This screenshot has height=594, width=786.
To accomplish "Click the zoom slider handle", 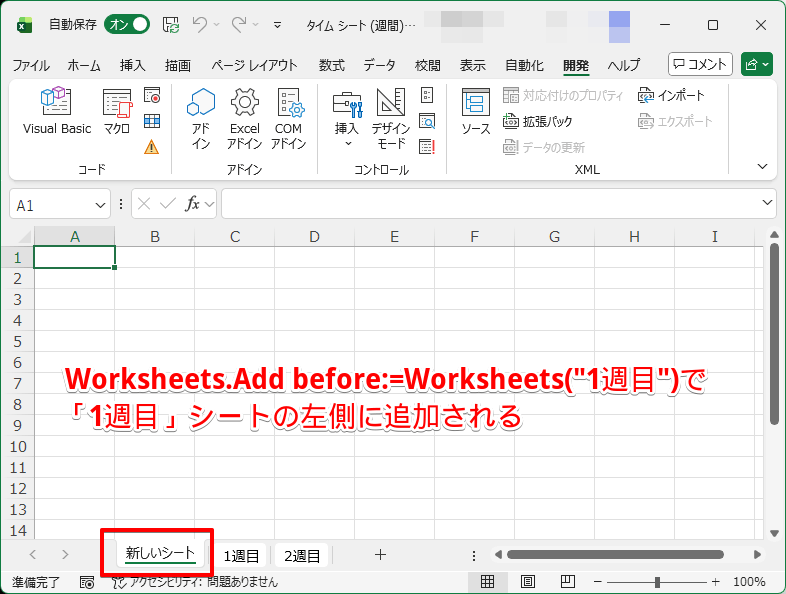I will [657, 581].
